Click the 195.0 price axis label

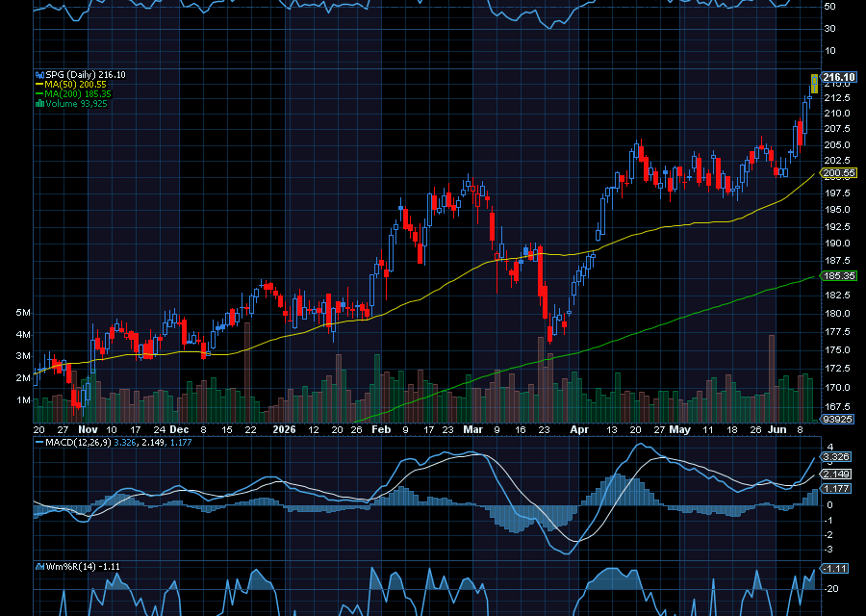837,210
